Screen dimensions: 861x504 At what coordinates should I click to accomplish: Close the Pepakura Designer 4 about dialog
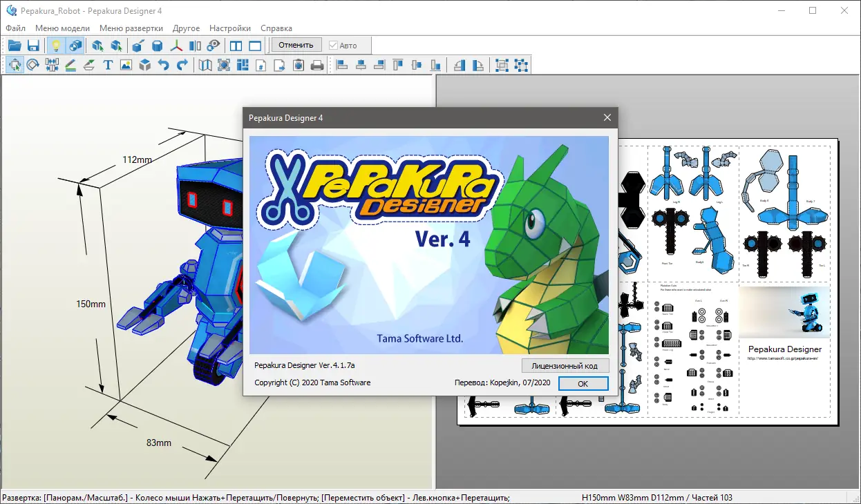tap(607, 118)
